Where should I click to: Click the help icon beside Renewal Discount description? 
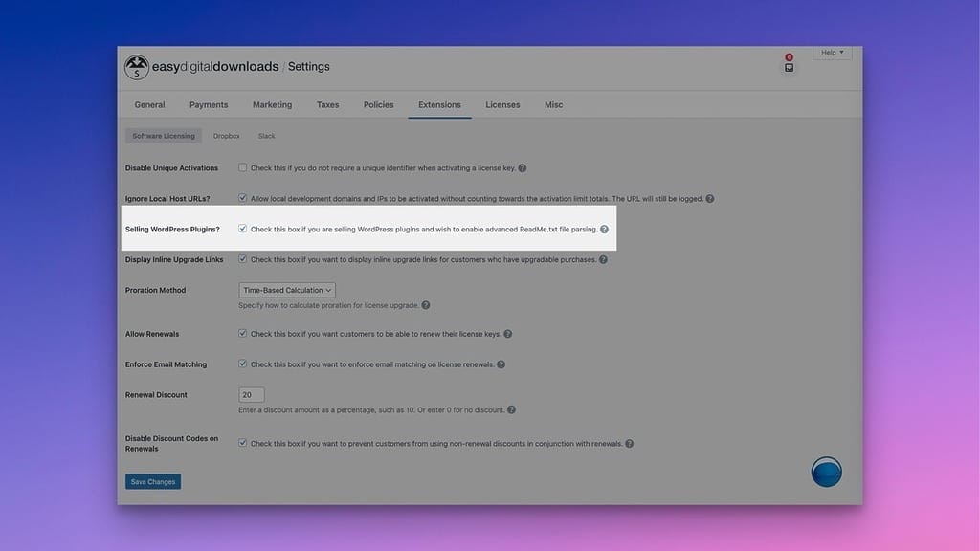tap(511, 409)
